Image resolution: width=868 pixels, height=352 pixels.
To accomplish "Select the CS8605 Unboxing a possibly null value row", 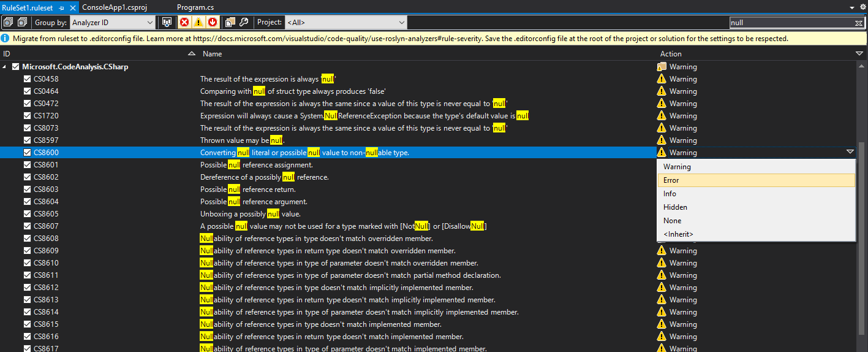I will coord(328,214).
